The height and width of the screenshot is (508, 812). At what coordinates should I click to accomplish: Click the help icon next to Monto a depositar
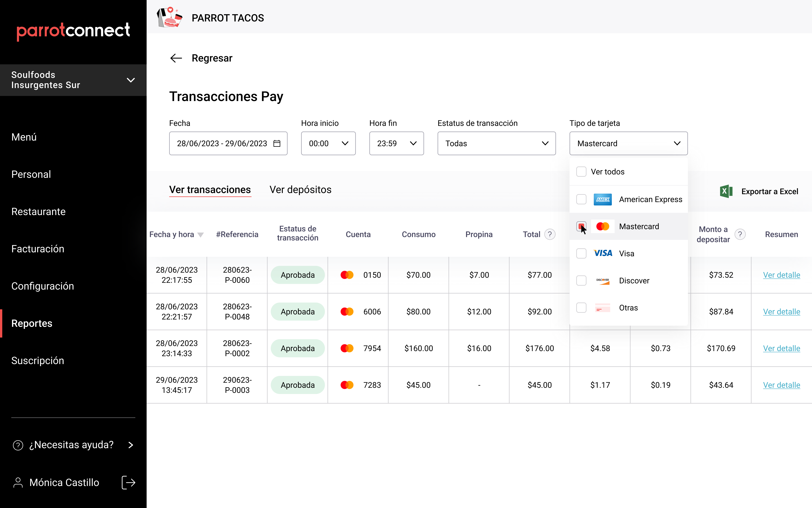(740, 234)
